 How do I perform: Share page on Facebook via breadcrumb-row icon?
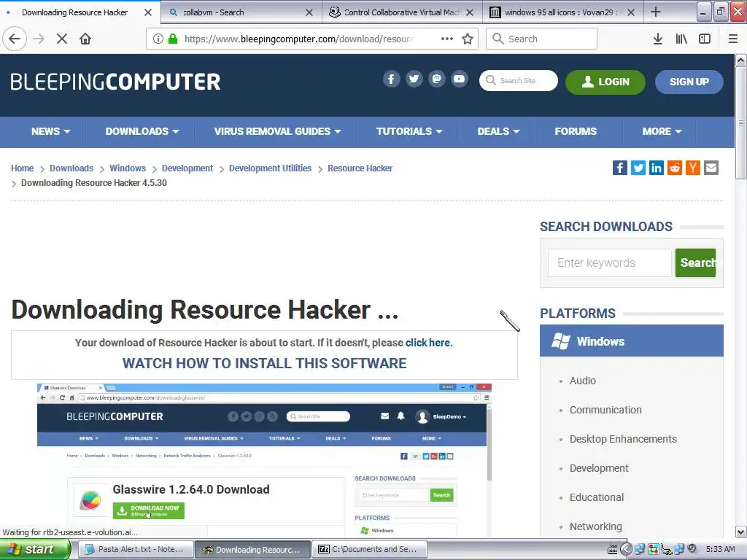[620, 168]
